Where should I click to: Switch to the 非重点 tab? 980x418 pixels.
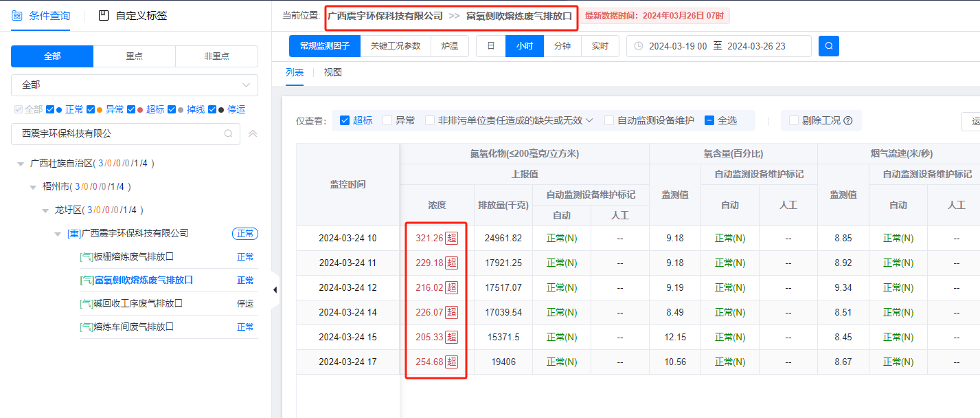(x=216, y=56)
